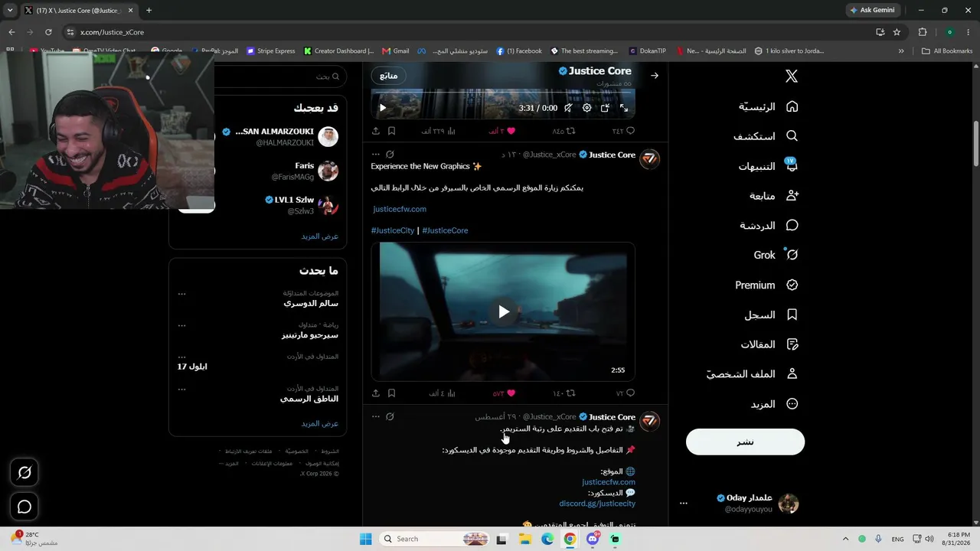
Task: Click the Following (متابَع) button
Action: click(388, 75)
